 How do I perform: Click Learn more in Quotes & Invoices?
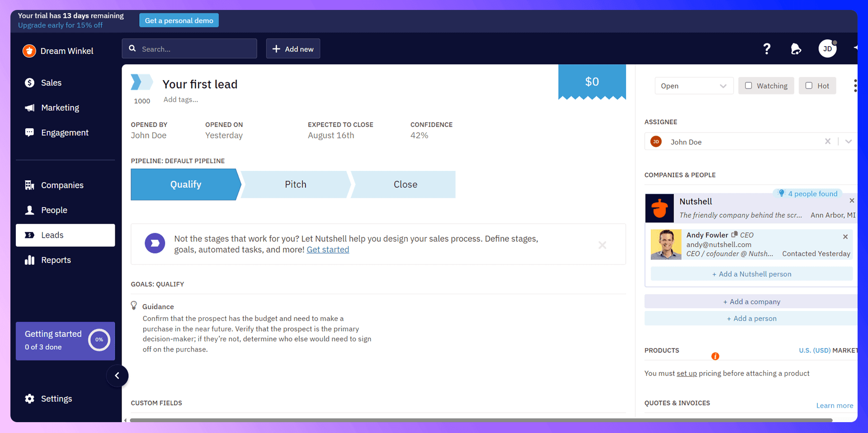835,405
